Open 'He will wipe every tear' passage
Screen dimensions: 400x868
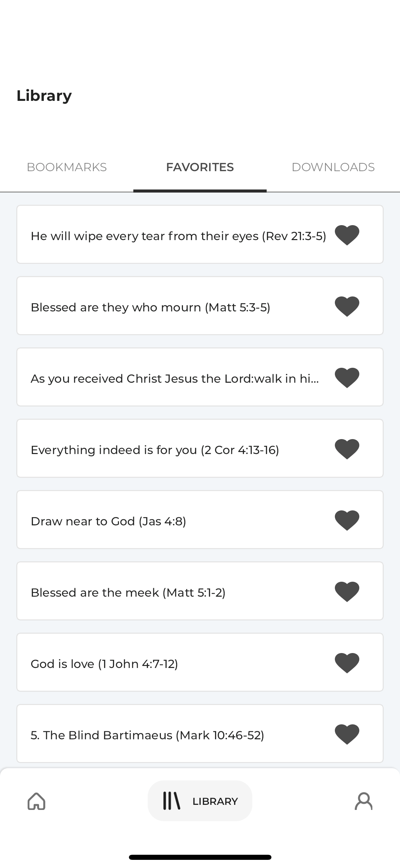(x=178, y=236)
